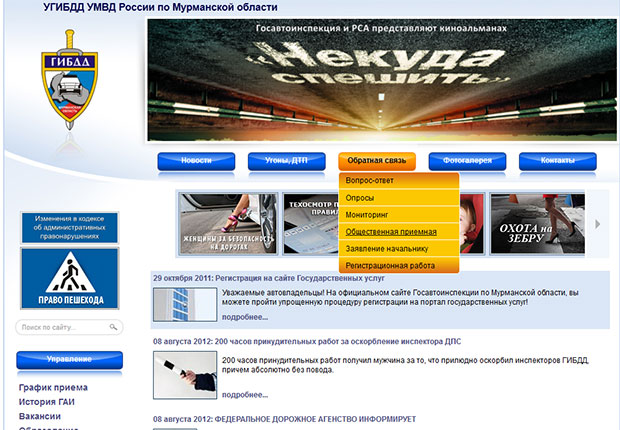
Task: Choose Общественная приемная menu entry
Action: pos(399,232)
